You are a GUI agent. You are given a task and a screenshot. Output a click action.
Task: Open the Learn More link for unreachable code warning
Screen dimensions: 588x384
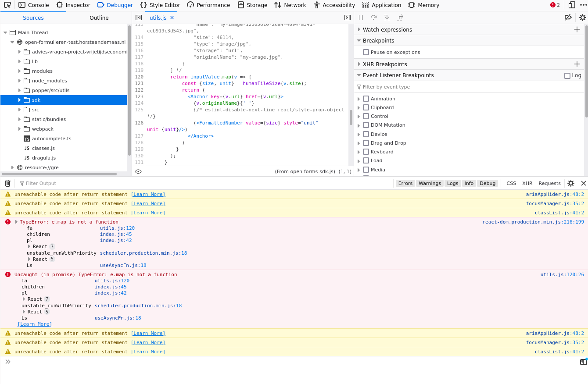[148, 194]
